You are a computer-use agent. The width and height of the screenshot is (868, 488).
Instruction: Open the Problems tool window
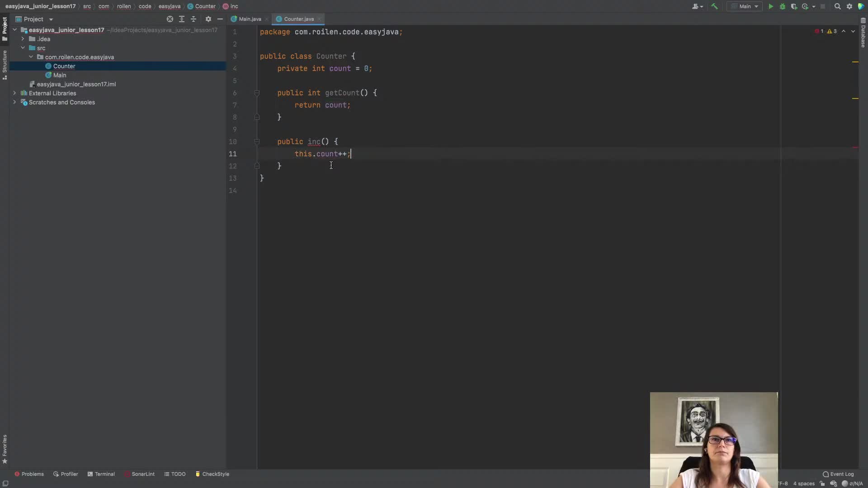click(x=29, y=474)
